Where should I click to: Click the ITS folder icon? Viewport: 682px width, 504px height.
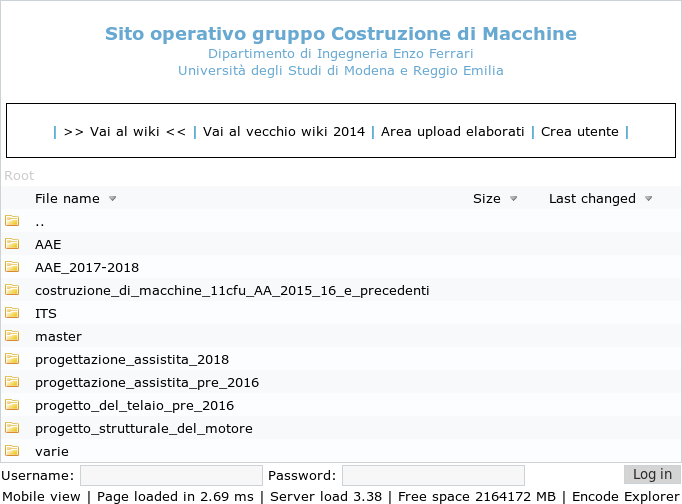[12, 313]
